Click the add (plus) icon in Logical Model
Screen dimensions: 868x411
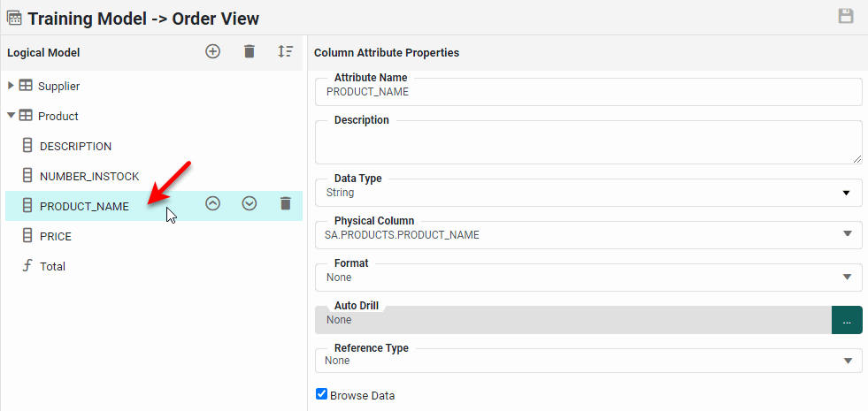[x=212, y=52]
